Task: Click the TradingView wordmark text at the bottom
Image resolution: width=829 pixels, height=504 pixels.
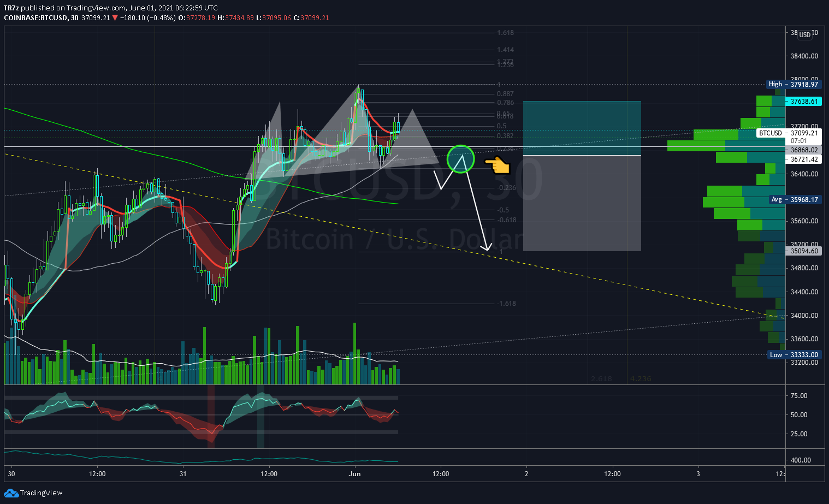Action: [42, 493]
